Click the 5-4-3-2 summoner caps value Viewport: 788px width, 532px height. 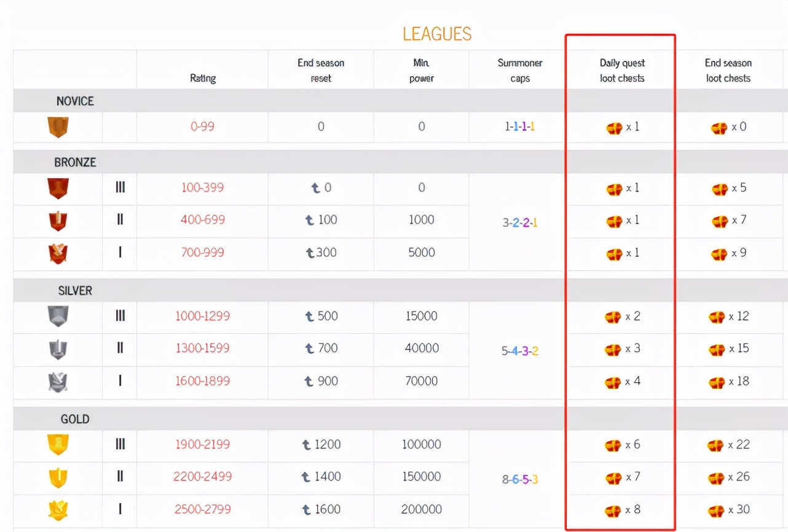(x=520, y=351)
